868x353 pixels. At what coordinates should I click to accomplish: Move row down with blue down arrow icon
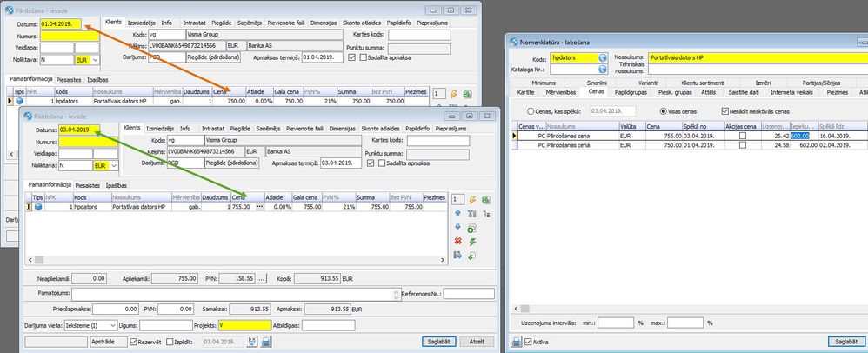(457, 228)
